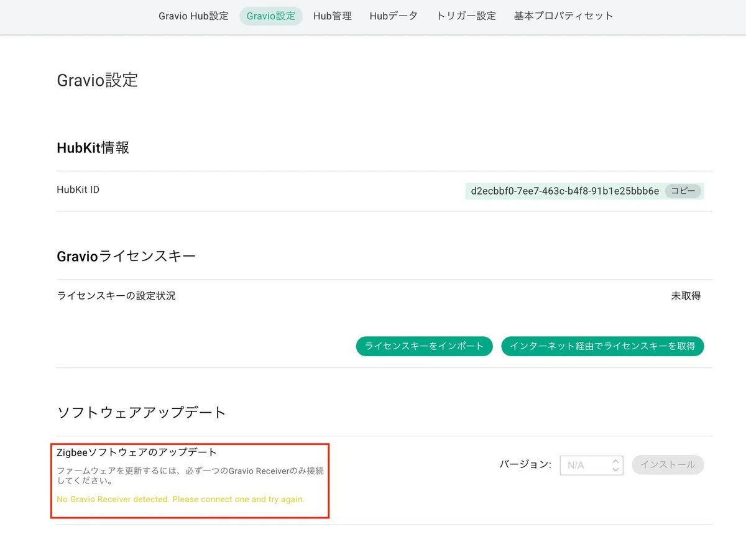Click the ソフトウェアアップデート section heading
746x560 pixels.
tap(142, 412)
